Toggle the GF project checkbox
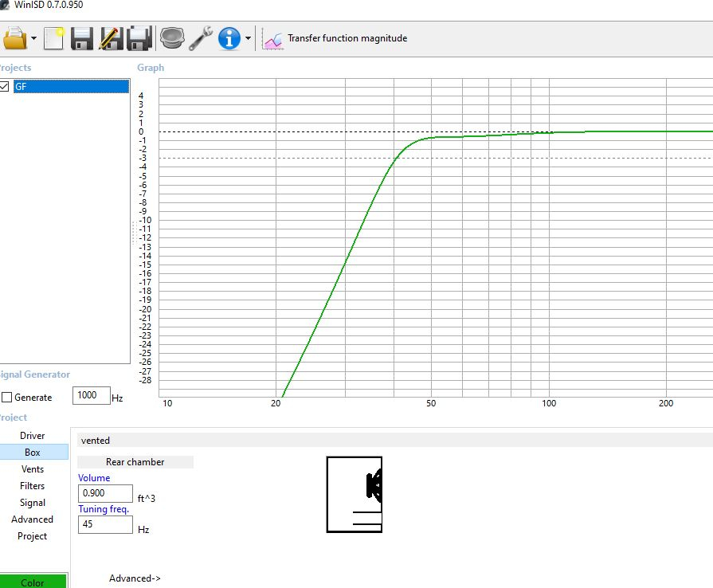 pyautogui.click(x=5, y=87)
